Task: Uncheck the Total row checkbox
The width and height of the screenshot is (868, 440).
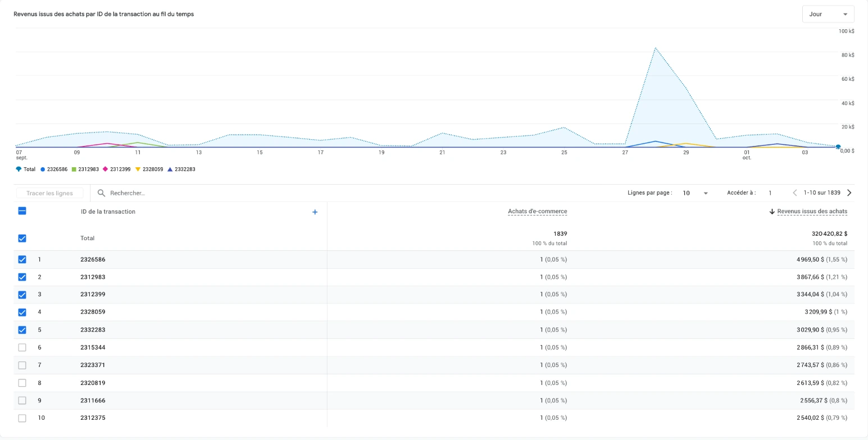Action: click(22, 238)
